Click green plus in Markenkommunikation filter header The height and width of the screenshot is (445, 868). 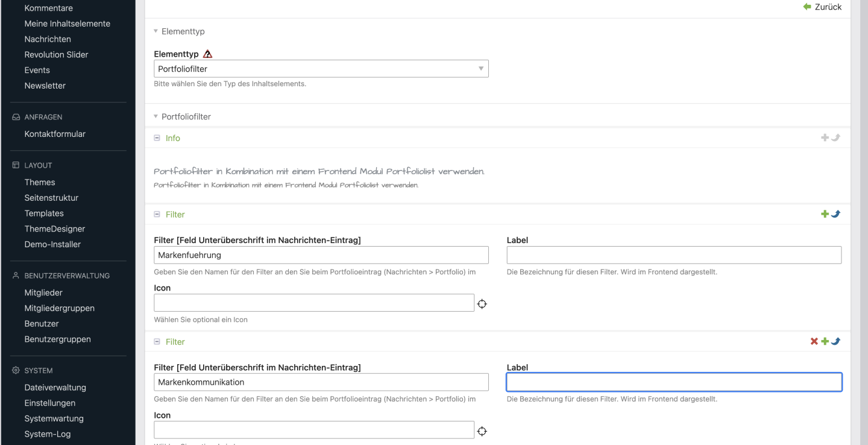coord(825,341)
